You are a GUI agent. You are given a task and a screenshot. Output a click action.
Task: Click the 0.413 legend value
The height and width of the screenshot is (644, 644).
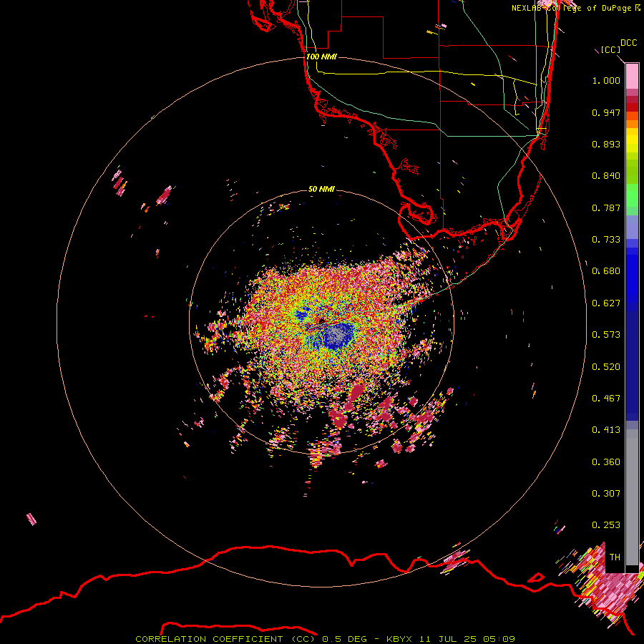(x=606, y=430)
